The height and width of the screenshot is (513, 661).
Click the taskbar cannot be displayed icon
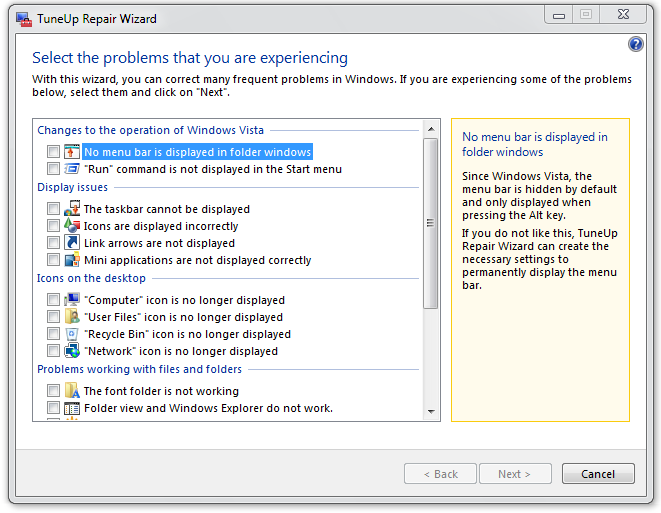point(72,209)
